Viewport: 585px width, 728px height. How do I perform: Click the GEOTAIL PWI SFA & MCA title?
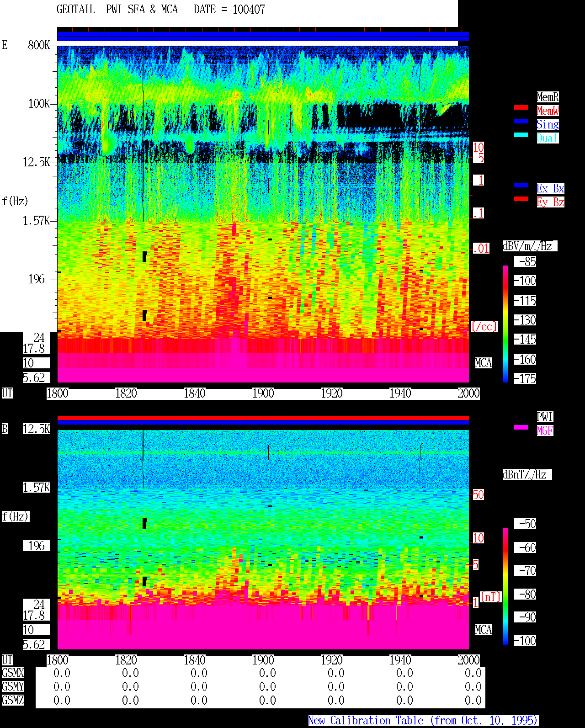161,10
